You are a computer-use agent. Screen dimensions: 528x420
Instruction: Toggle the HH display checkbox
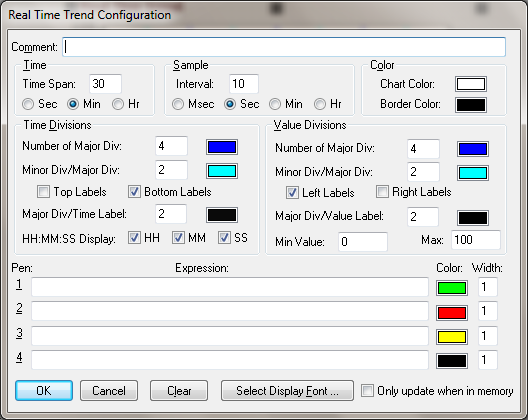[x=134, y=238]
